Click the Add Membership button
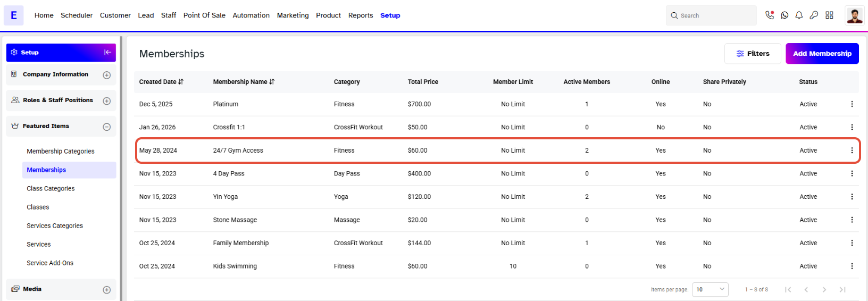This screenshot has height=301, width=868. coord(822,54)
